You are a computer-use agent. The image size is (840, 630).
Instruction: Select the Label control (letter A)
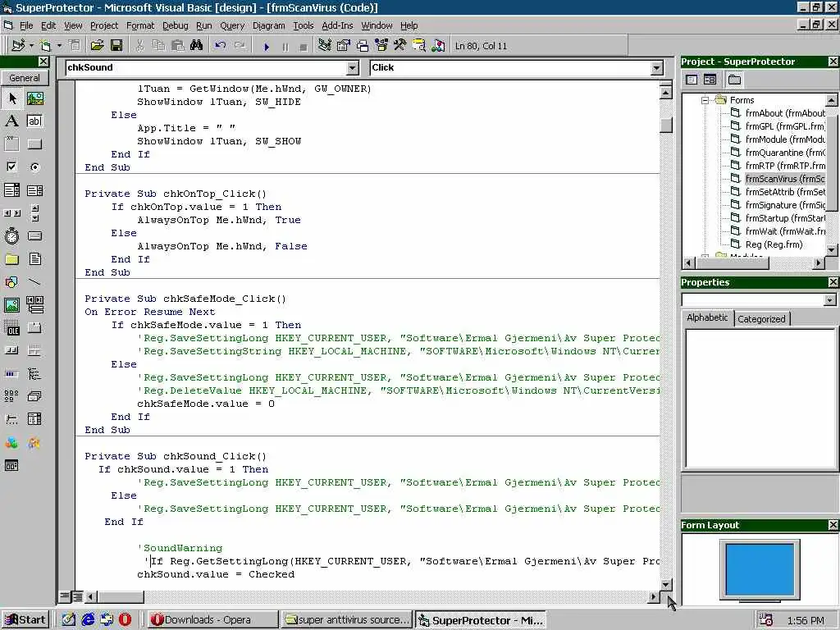click(11, 121)
